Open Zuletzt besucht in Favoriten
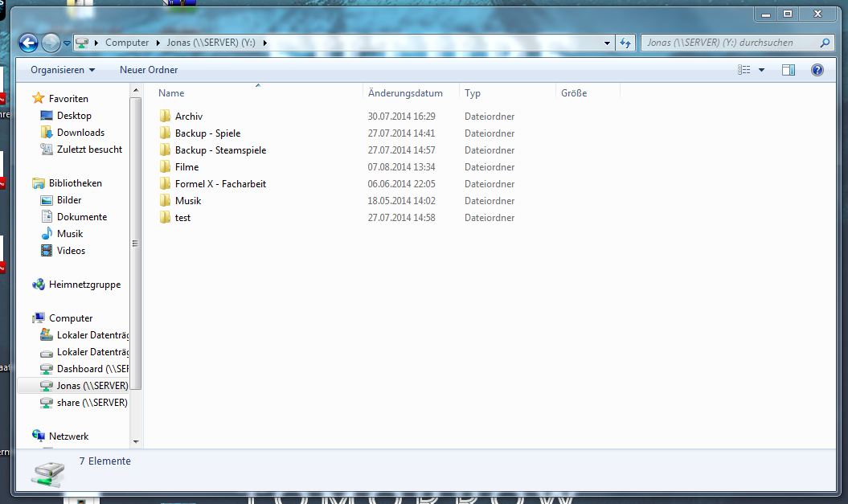This screenshot has width=848, height=504. [x=89, y=150]
